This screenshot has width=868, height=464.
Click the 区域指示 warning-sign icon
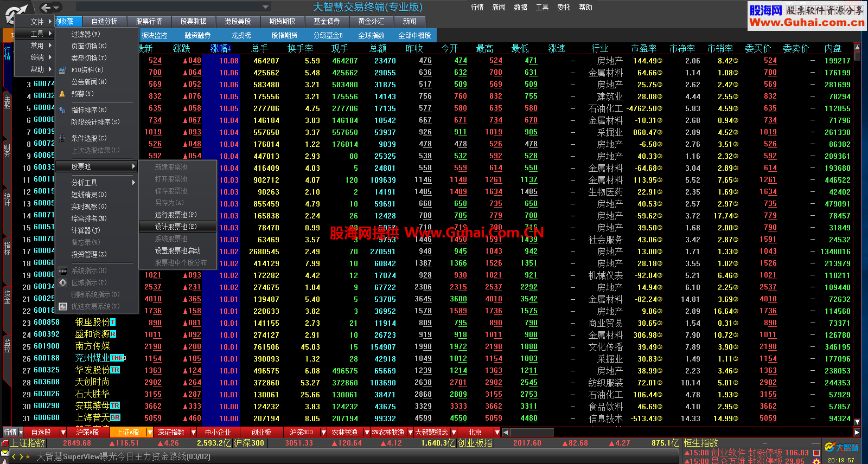coord(62,282)
